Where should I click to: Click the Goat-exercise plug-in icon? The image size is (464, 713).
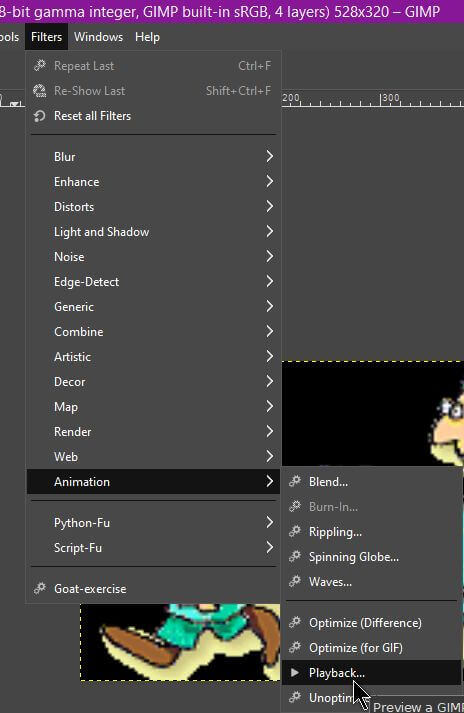pos(40,588)
